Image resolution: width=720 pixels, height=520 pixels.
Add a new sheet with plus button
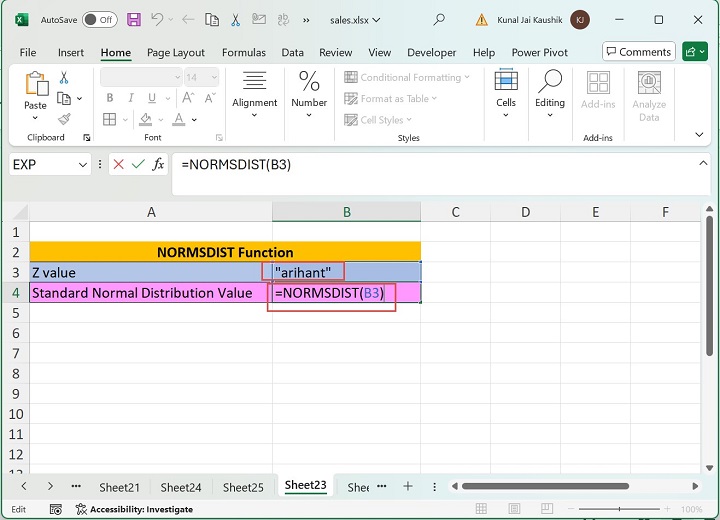407,486
